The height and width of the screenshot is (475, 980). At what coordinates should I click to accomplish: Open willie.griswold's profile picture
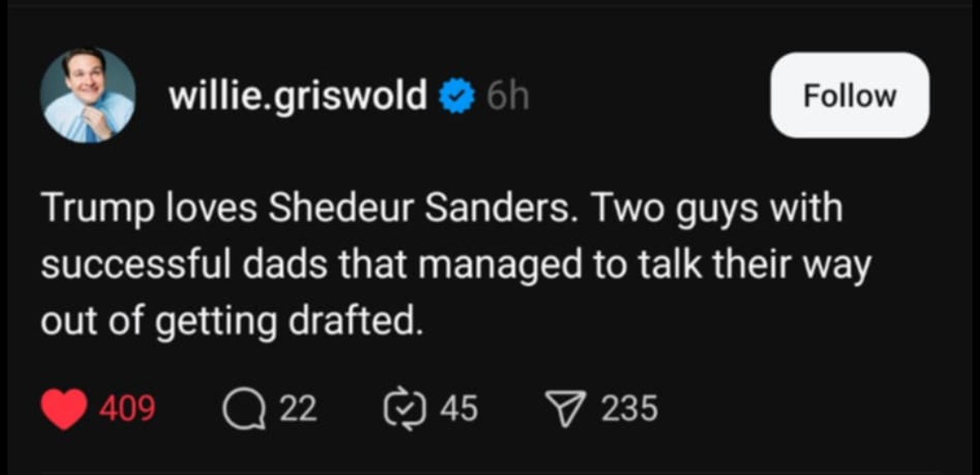click(x=87, y=95)
